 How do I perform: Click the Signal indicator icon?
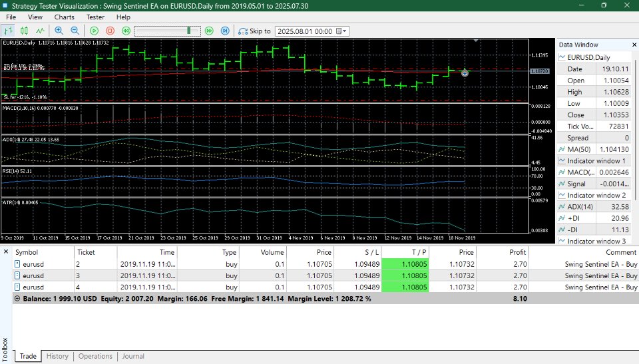click(562, 184)
